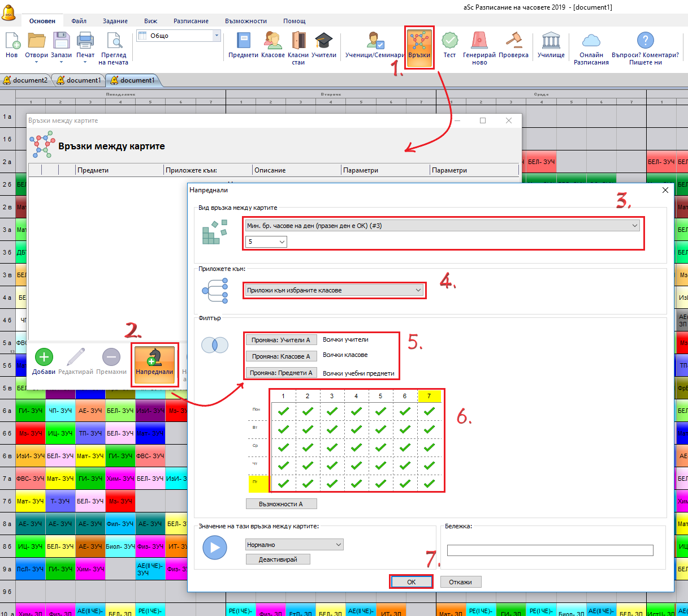Image resolution: width=688 pixels, height=616 pixels.
Task: Toggle Wednesday period 4 checkmark
Action: pyautogui.click(x=356, y=447)
